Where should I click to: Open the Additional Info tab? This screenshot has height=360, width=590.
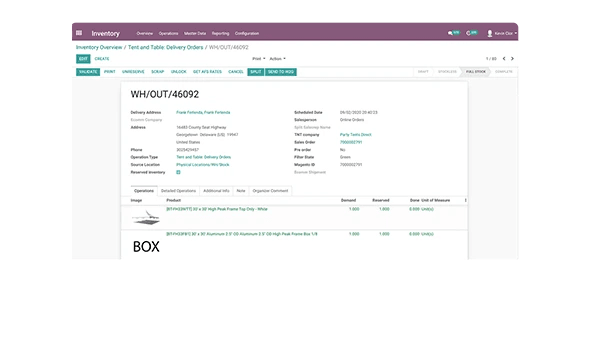[216, 191]
